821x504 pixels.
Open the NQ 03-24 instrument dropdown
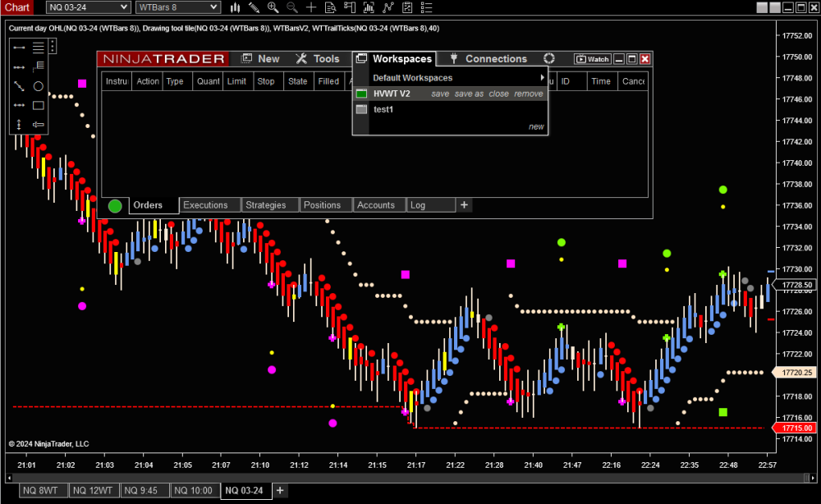(x=87, y=7)
